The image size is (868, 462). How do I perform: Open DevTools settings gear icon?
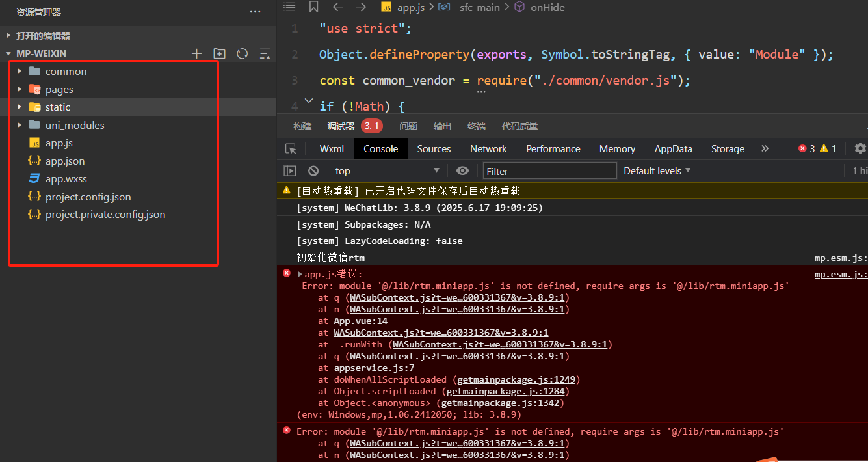click(860, 148)
